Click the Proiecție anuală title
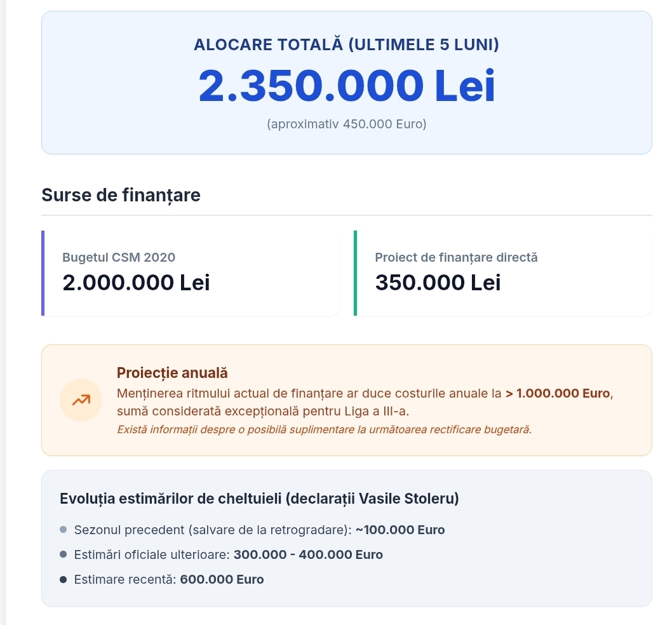 click(x=172, y=373)
